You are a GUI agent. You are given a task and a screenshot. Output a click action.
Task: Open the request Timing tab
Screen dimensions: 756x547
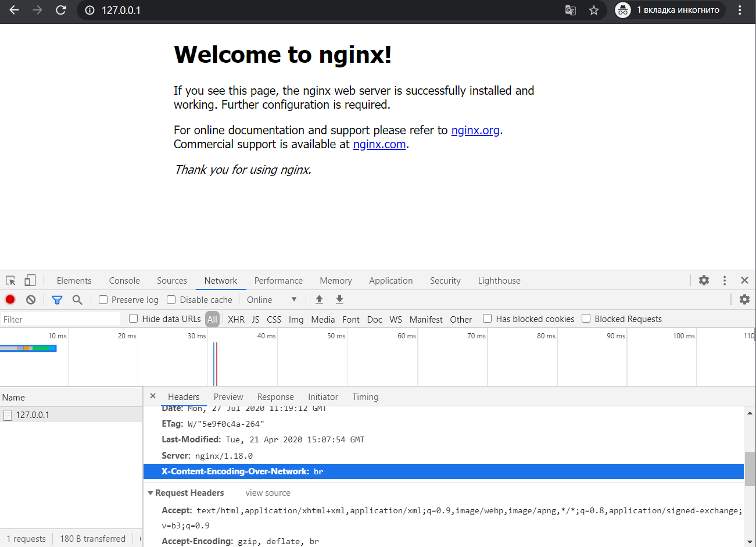[x=365, y=396]
